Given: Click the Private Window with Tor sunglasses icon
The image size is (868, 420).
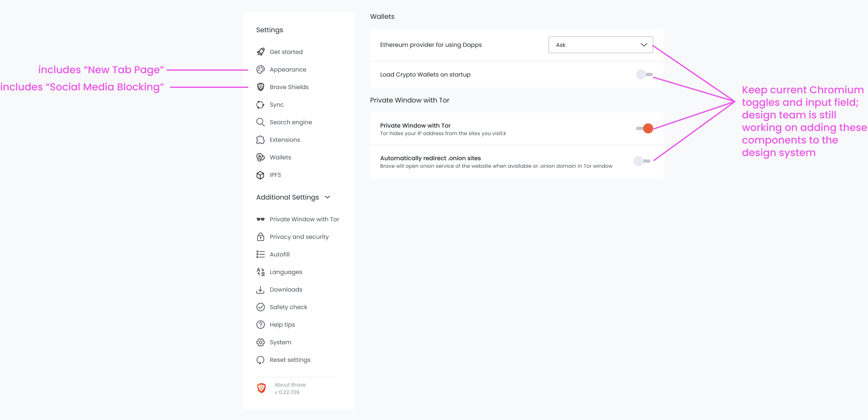Looking at the screenshot, I should pos(260,219).
